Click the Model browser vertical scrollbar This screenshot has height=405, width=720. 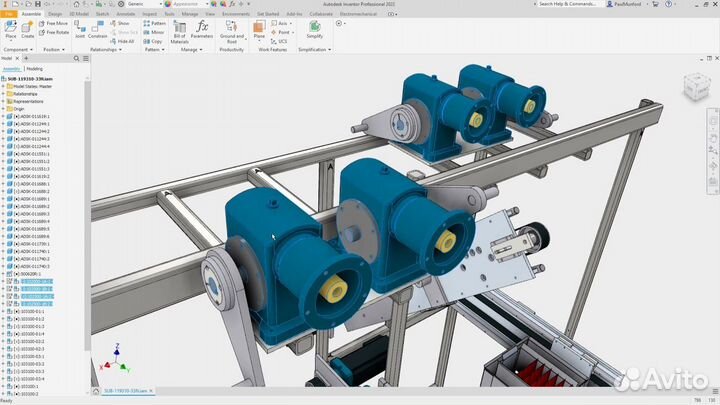tap(87, 216)
